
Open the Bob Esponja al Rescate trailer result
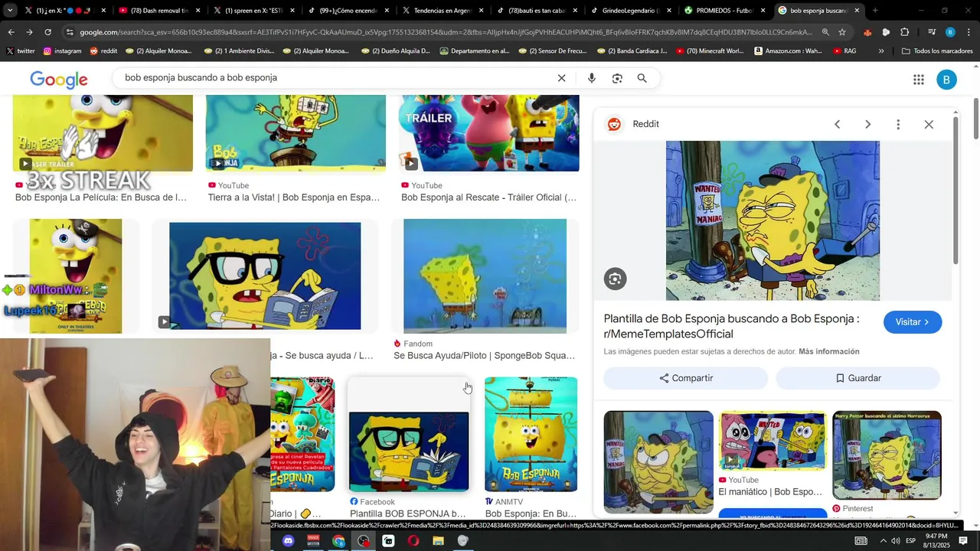(488, 133)
